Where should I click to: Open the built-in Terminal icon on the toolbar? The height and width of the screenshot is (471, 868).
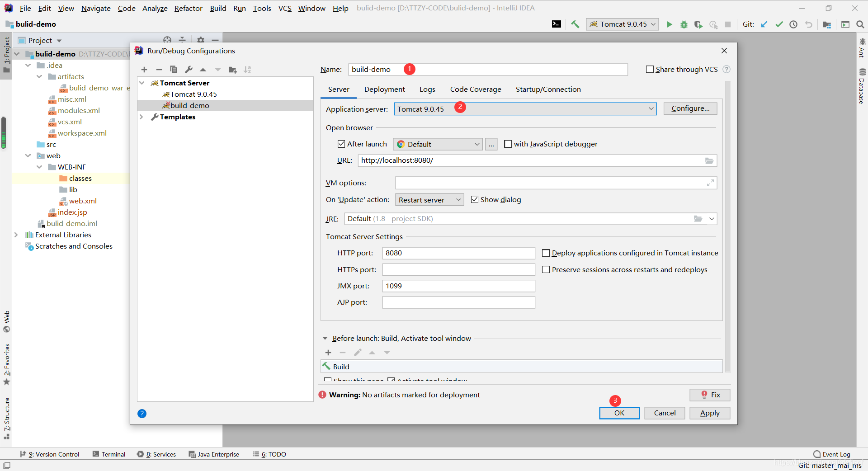[557, 24]
